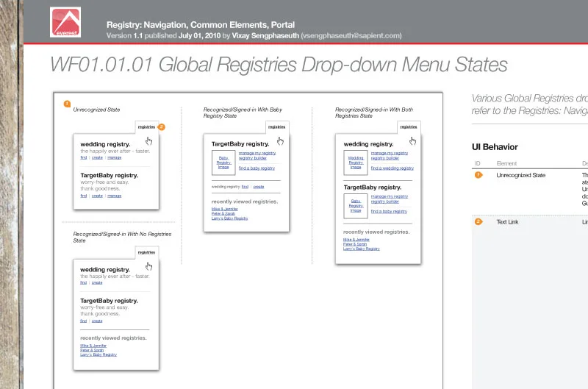Click 'Element' column header in UI Behavior table
The width and height of the screenshot is (588, 389).
(506, 163)
